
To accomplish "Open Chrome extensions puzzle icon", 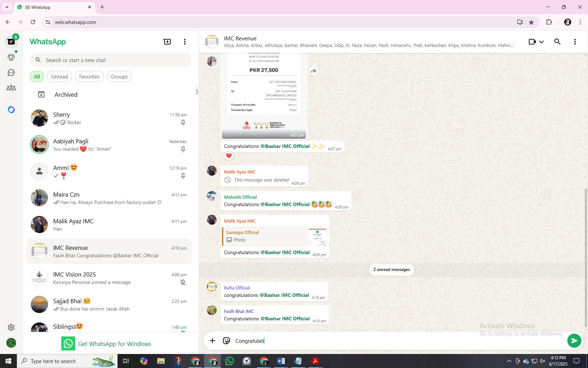I will click(x=549, y=22).
